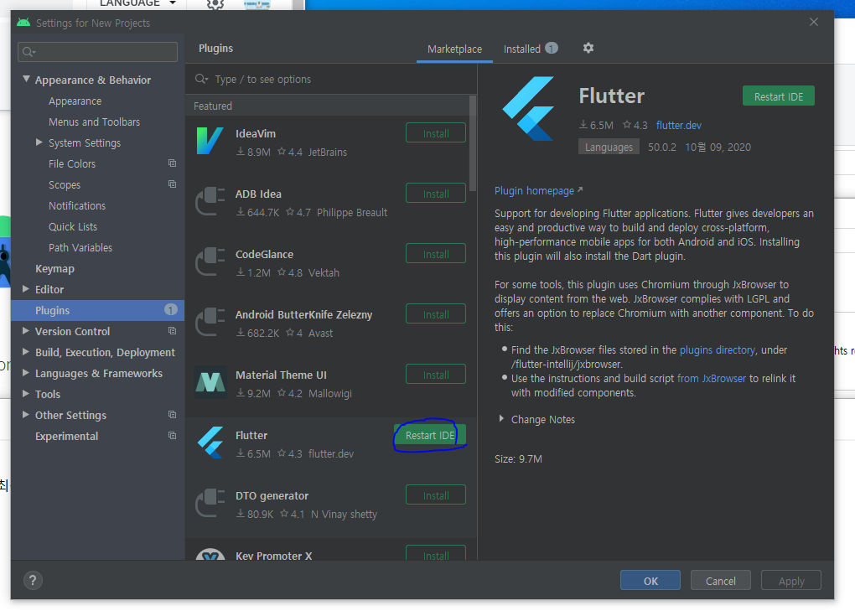Install the CodeGlance plugin
This screenshot has height=616, width=855.
[x=436, y=254]
